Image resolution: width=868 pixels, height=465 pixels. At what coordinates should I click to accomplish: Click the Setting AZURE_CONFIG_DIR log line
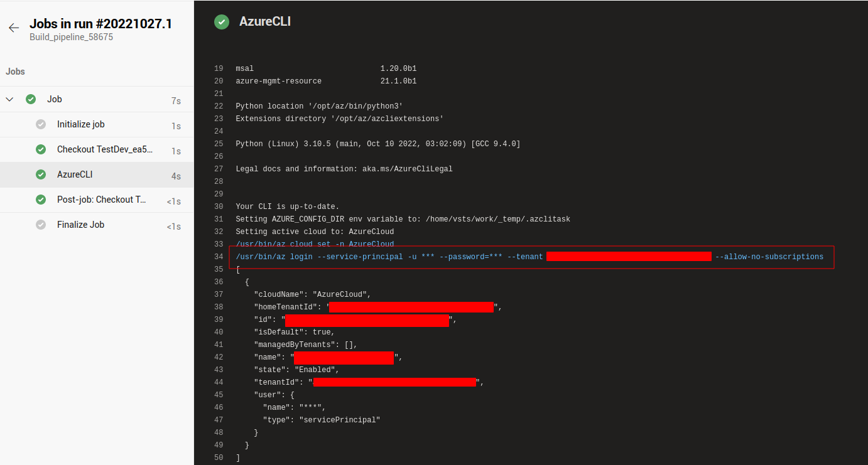(403, 219)
